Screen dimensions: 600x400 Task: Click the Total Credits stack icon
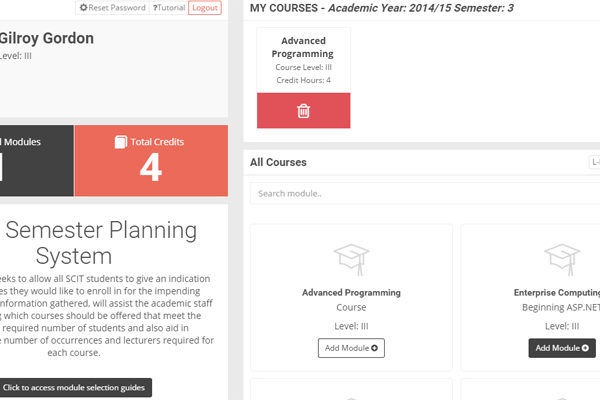[x=122, y=142]
